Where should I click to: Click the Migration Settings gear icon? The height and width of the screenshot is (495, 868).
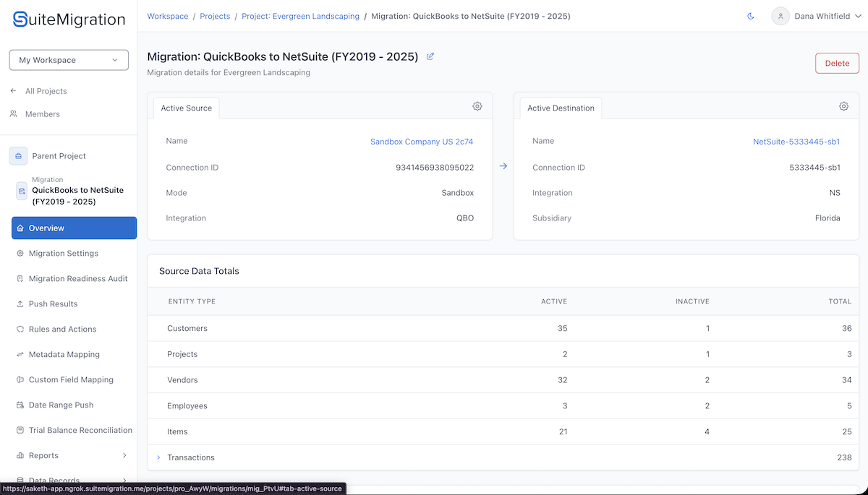(x=20, y=254)
